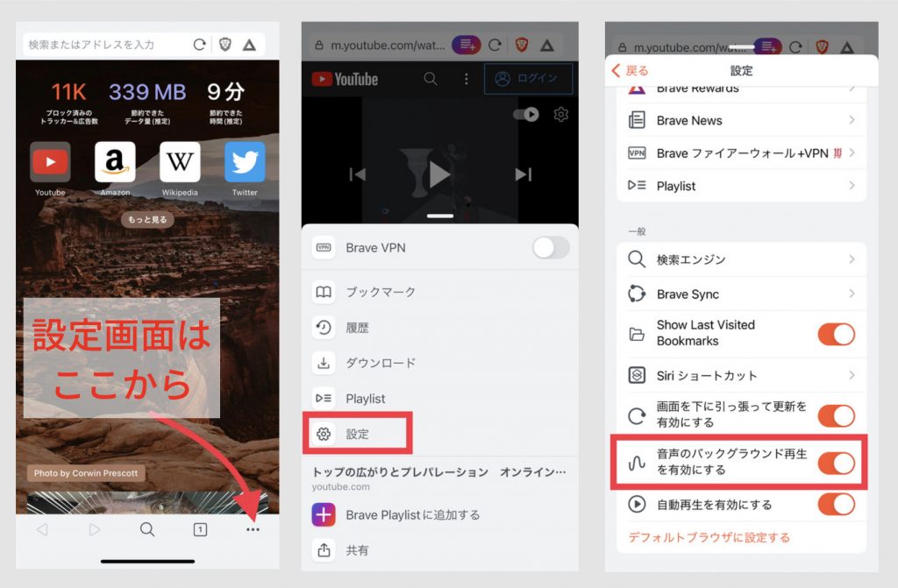
Task: Choose ブックマーク in the menu
Action: click(x=380, y=292)
